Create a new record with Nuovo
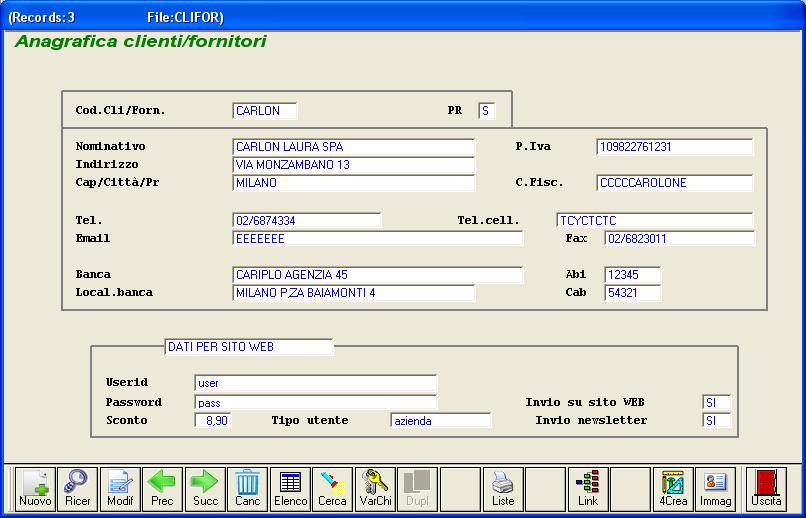 coord(35,489)
